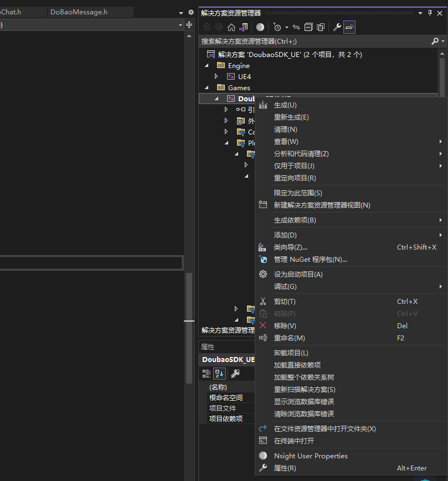Open Solution Explorer window position dropdown

click(x=420, y=13)
